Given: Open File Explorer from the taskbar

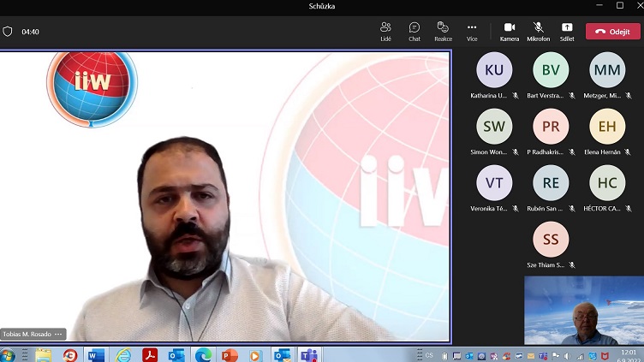Looking at the screenshot, I should (43, 355).
